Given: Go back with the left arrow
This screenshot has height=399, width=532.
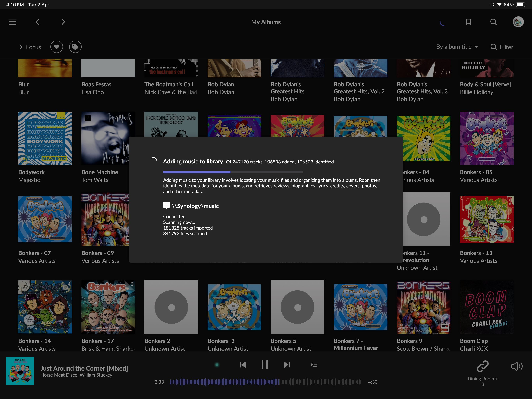Looking at the screenshot, I should (37, 22).
